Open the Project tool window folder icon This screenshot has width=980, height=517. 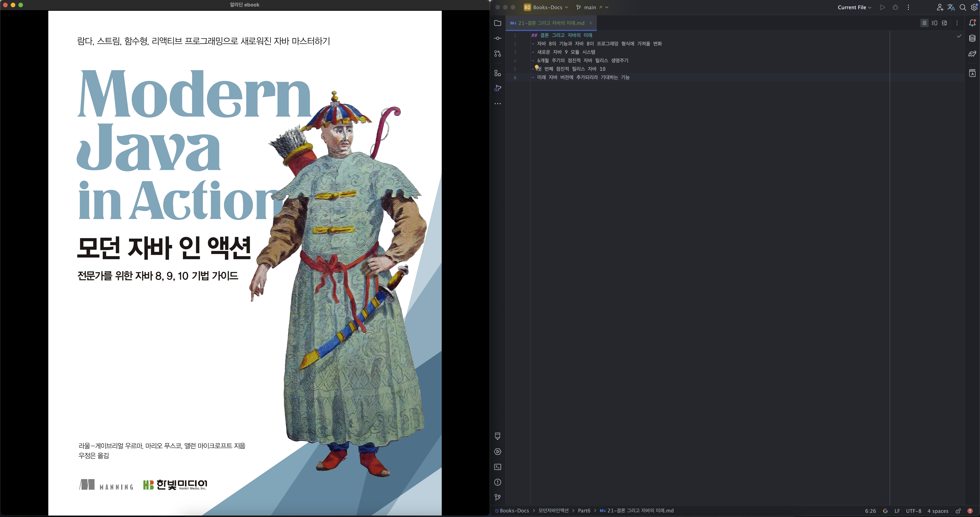click(x=497, y=23)
